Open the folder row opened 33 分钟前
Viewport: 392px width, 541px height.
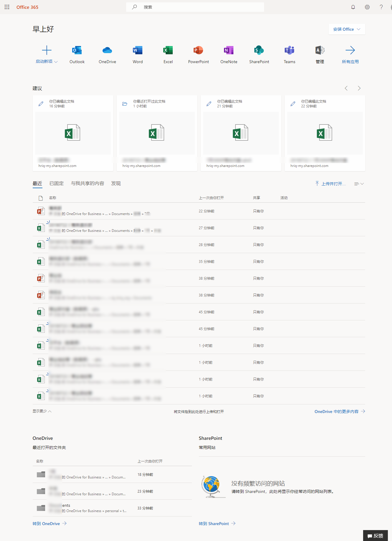(112, 508)
